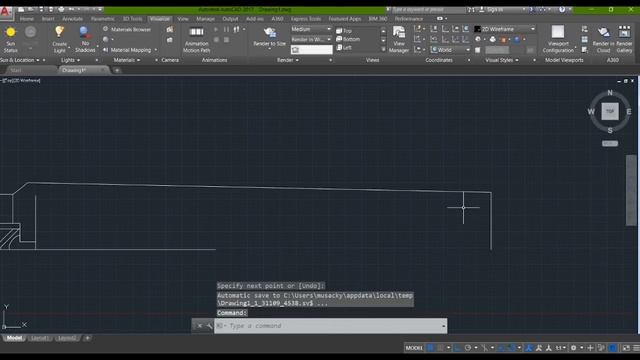The height and width of the screenshot is (360, 640).
Task: Expand the Visual Styles panel
Action: (502, 60)
